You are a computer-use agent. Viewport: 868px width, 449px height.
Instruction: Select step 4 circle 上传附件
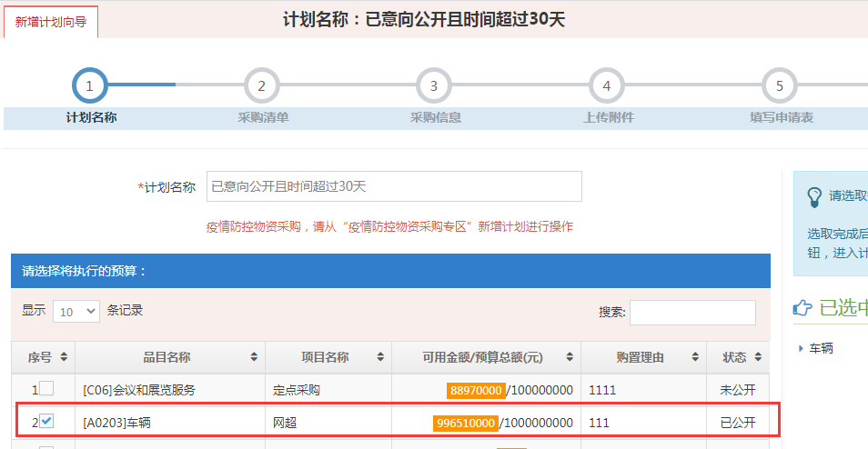(607, 86)
